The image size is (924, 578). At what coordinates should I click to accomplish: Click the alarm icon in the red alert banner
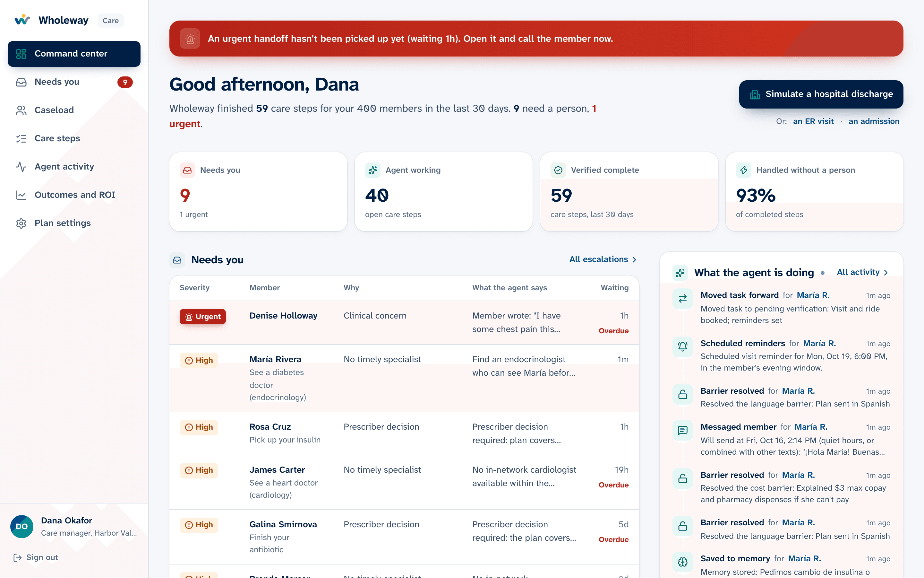[x=190, y=39]
